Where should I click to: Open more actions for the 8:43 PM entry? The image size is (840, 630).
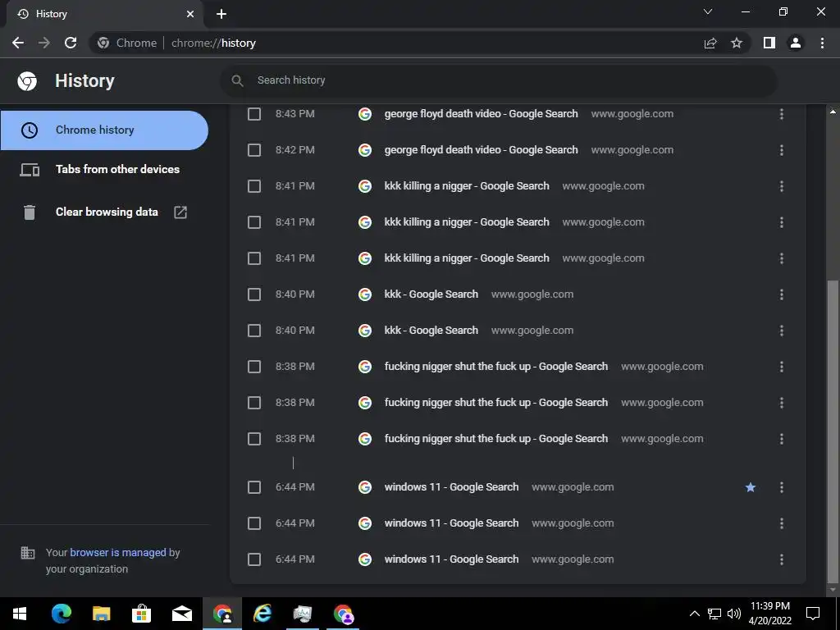coord(782,114)
